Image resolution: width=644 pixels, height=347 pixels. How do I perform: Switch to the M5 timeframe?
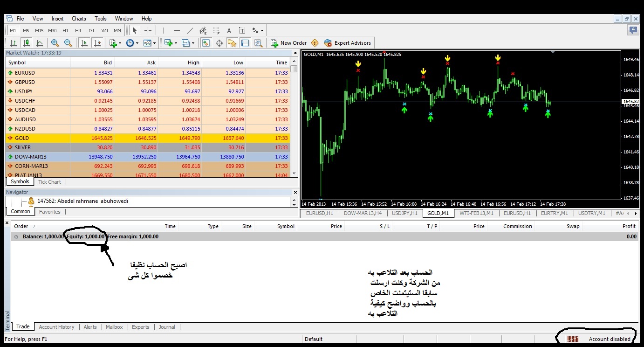[26, 30]
